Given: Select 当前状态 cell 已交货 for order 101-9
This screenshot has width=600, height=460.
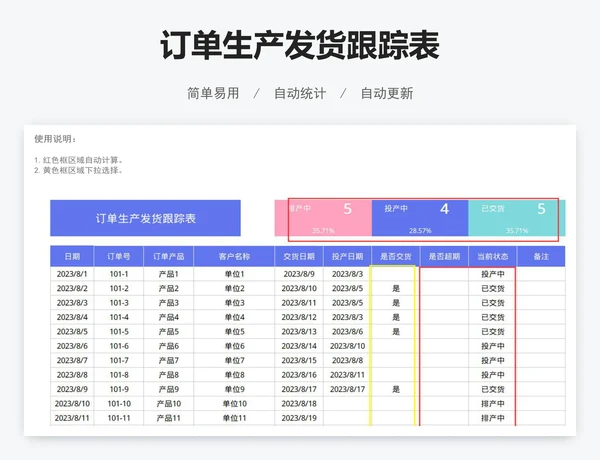Looking at the screenshot, I should (x=492, y=390).
